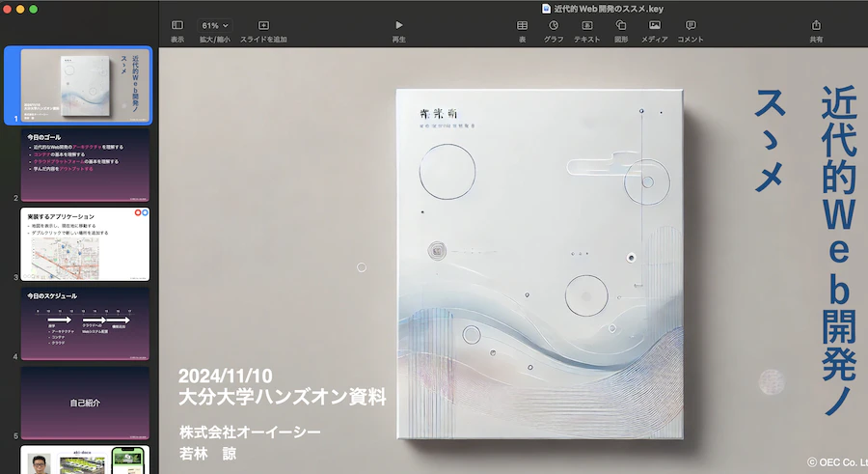The width and height of the screenshot is (868, 474).
Task: Select slide 4 thumbnail 今日のスケジュール
Action: 85,323
